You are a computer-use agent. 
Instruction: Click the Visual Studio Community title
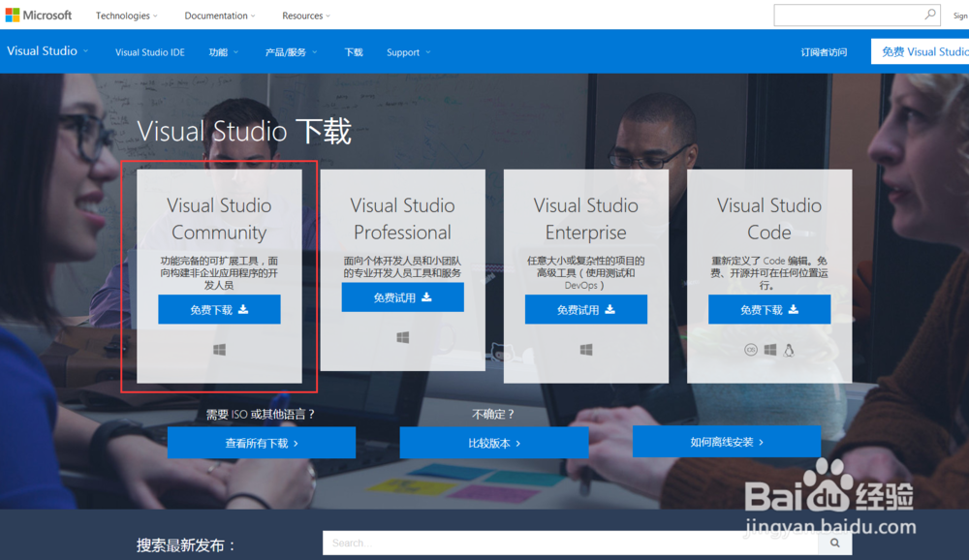pyautogui.click(x=219, y=219)
